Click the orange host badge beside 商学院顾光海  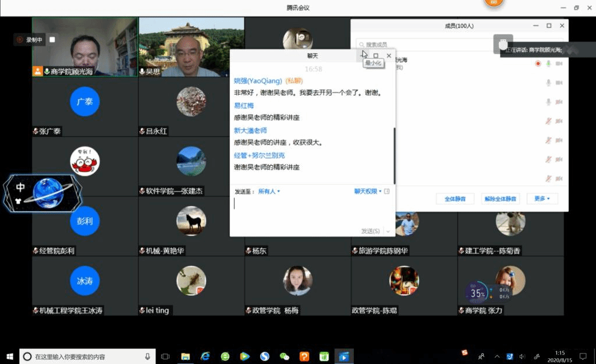click(37, 72)
